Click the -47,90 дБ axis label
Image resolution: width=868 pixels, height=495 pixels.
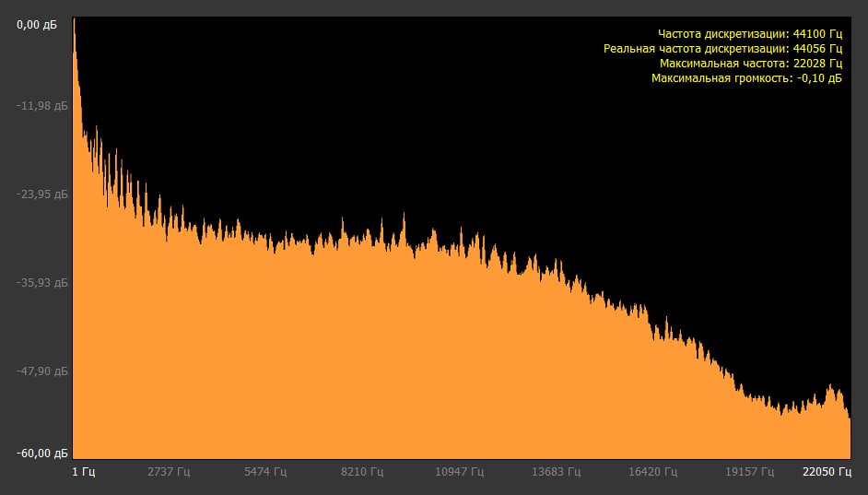point(42,371)
